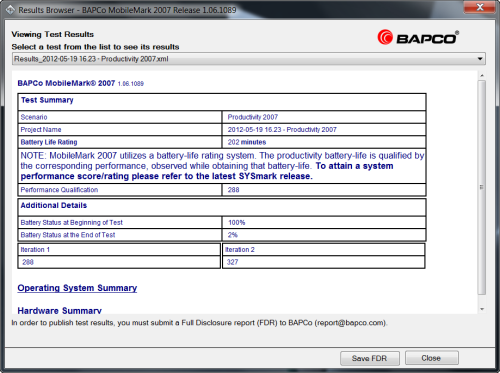This screenshot has width=500, height=373.
Task: Click the scroll up arrow of results pane
Action: 482,76
